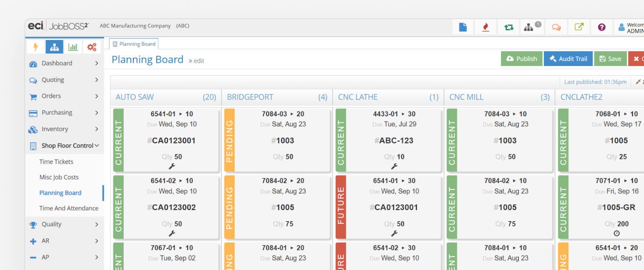This screenshot has height=270, width=644.
Task: Open Time And Attendance
Action: pyautogui.click(x=69, y=208)
